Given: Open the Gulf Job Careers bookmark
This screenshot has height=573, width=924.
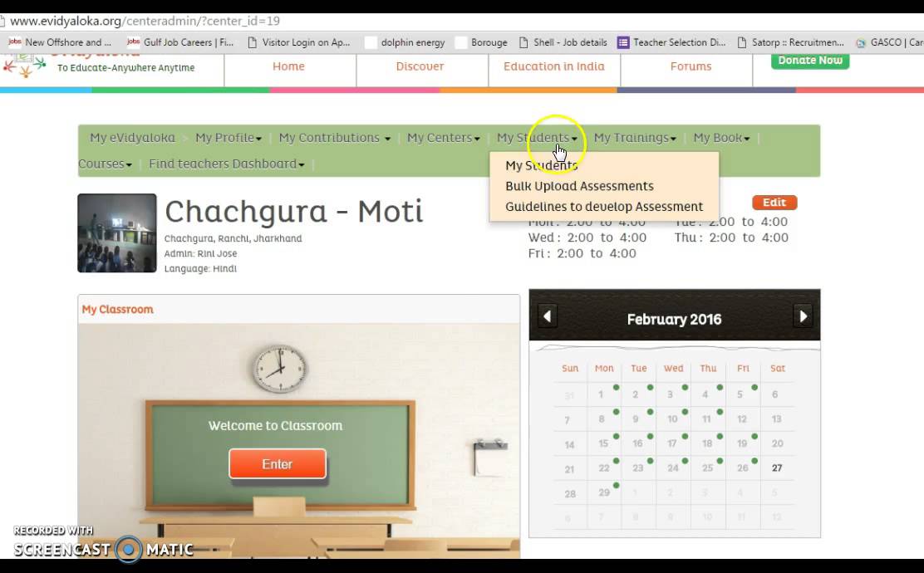Looking at the screenshot, I should click(181, 42).
